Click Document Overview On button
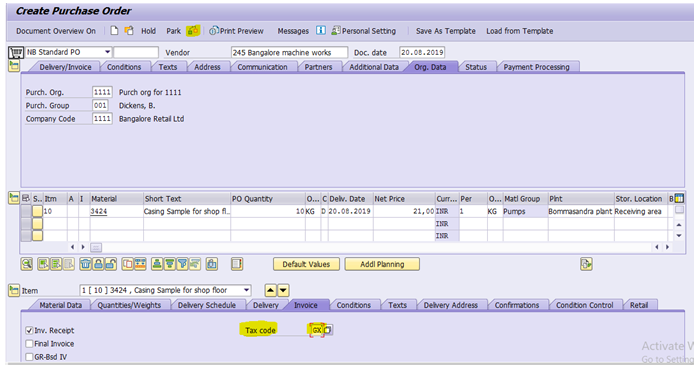The image size is (699, 371). pos(56,31)
